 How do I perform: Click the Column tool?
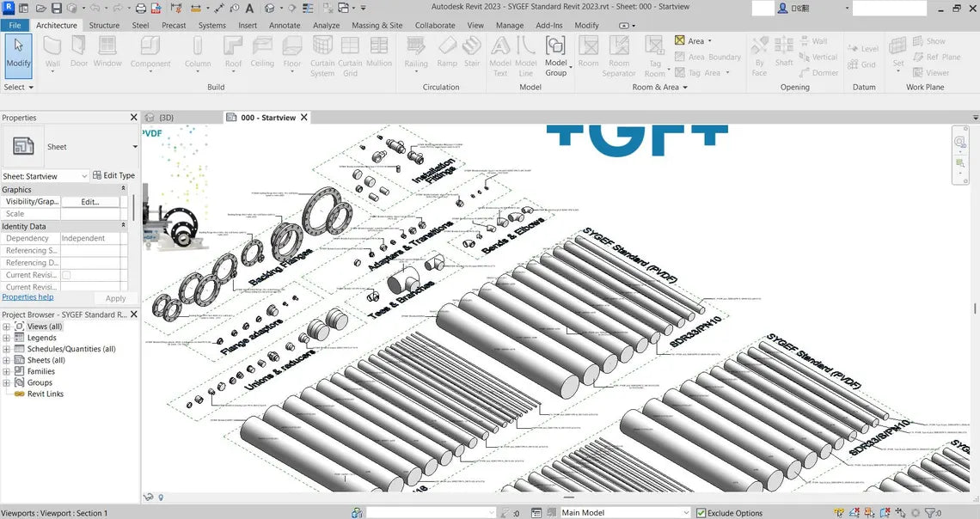(x=198, y=53)
